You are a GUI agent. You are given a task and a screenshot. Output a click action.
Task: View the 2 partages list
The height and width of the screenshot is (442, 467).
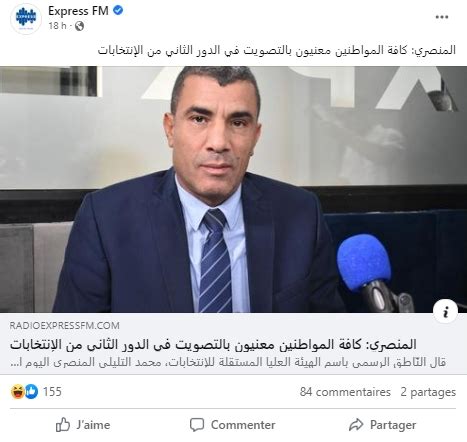428,392
